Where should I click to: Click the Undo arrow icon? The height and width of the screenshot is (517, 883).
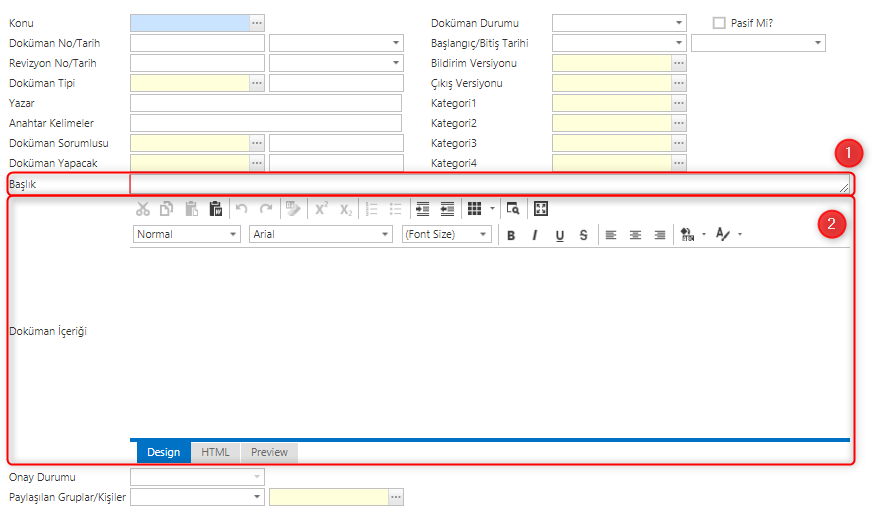[242, 209]
